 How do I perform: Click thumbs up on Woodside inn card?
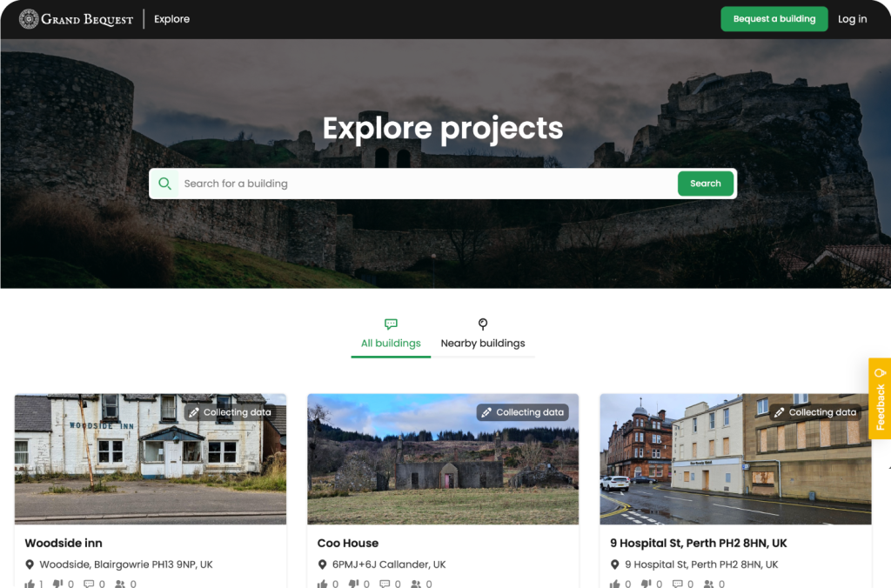(x=30, y=584)
